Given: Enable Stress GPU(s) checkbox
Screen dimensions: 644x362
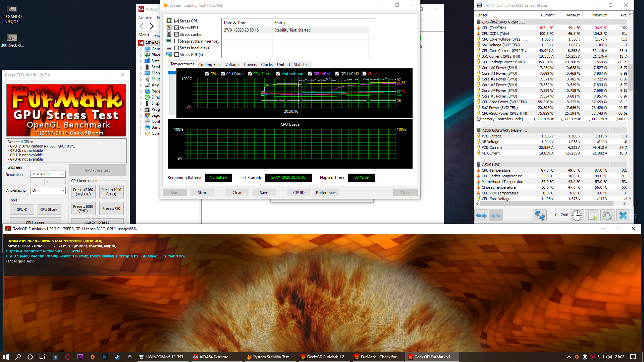Looking at the screenshot, I should tap(176, 55).
